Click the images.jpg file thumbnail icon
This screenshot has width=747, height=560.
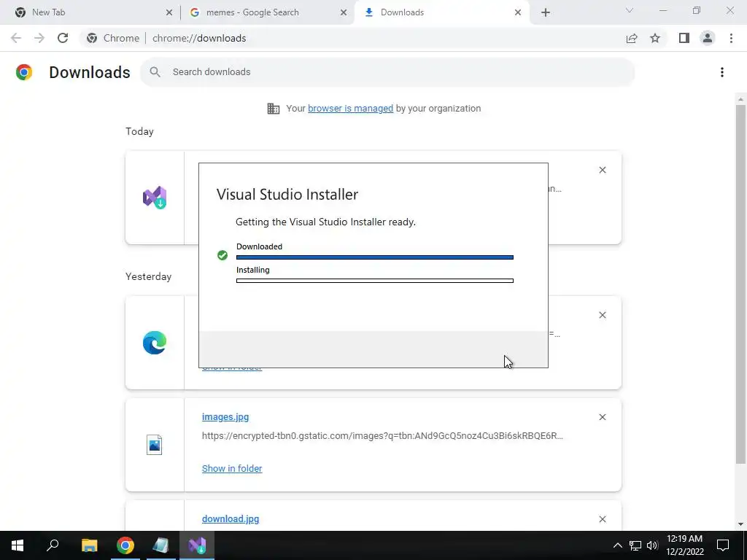point(155,445)
